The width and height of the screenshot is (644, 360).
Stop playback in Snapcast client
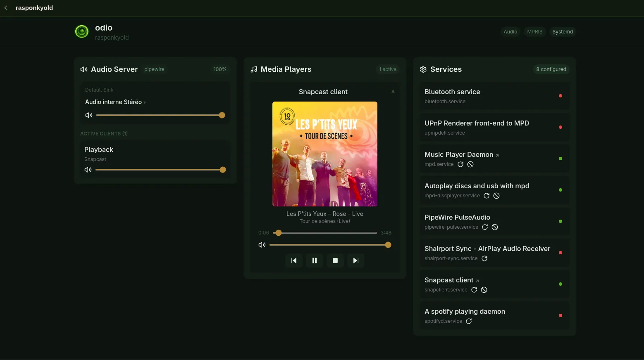335,261
